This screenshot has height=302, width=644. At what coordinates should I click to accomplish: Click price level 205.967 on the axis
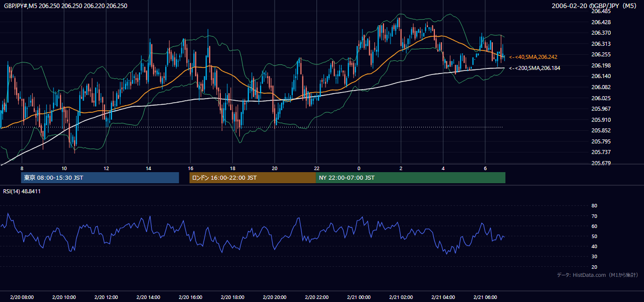pos(601,109)
